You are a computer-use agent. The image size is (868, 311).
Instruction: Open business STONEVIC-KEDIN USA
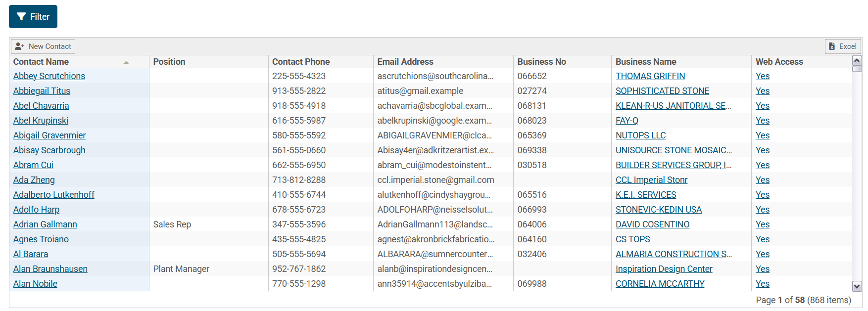coord(659,210)
